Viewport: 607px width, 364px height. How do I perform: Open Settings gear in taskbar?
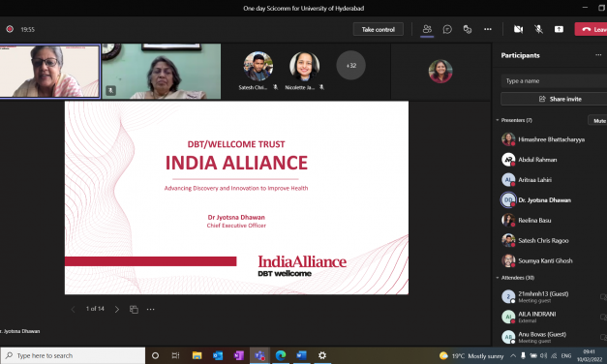pyautogui.click(x=322, y=355)
